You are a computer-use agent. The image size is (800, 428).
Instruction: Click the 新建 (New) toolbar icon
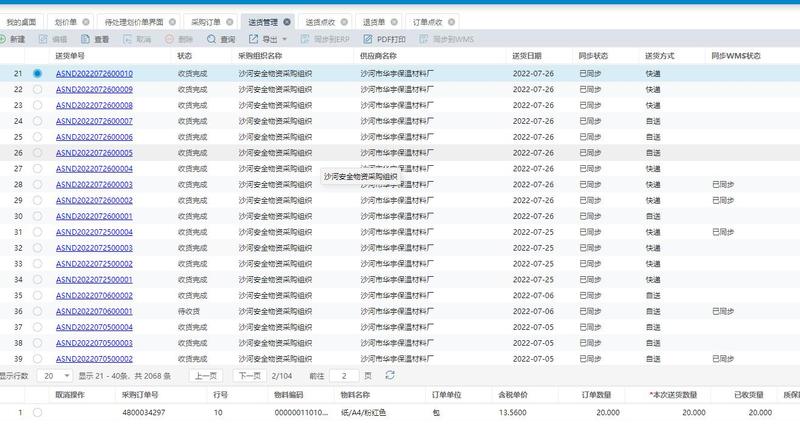click(3, 39)
